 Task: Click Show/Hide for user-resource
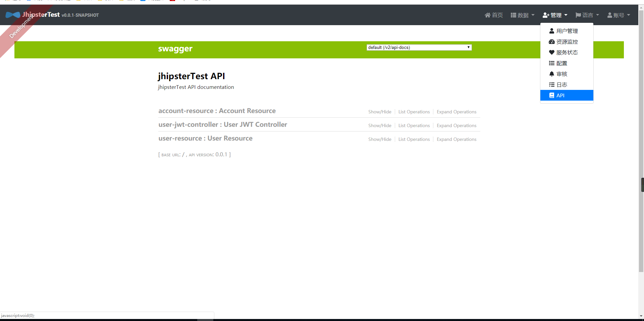pos(380,139)
